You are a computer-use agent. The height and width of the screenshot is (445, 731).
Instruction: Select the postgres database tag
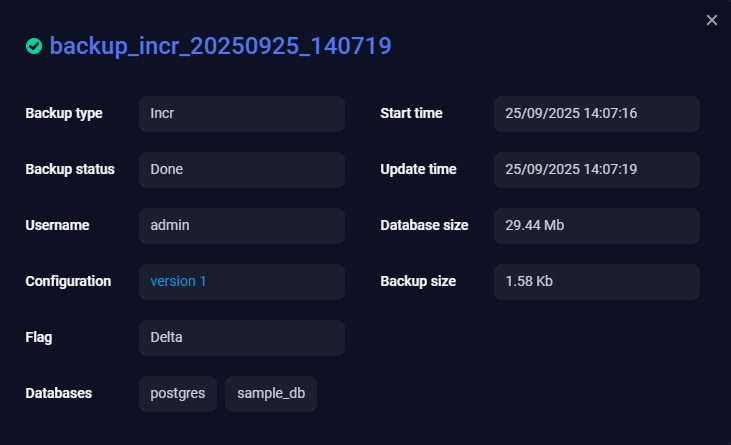(x=178, y=394)
